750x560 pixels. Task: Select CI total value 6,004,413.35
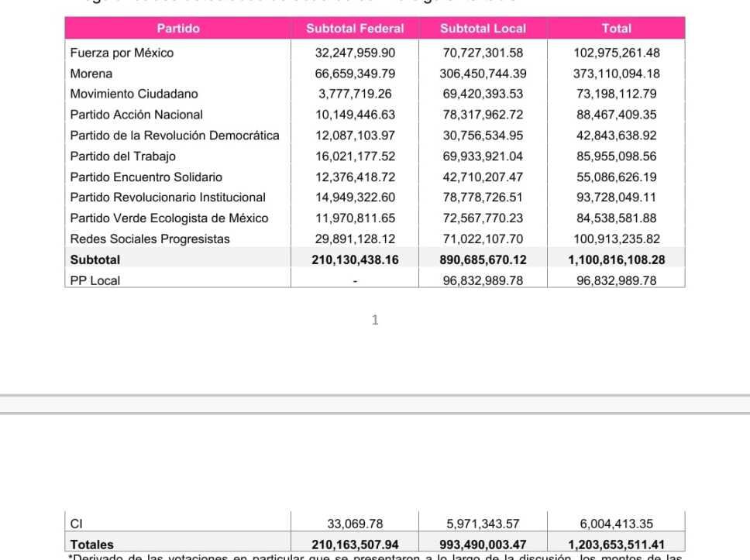[x=617, y=524]
